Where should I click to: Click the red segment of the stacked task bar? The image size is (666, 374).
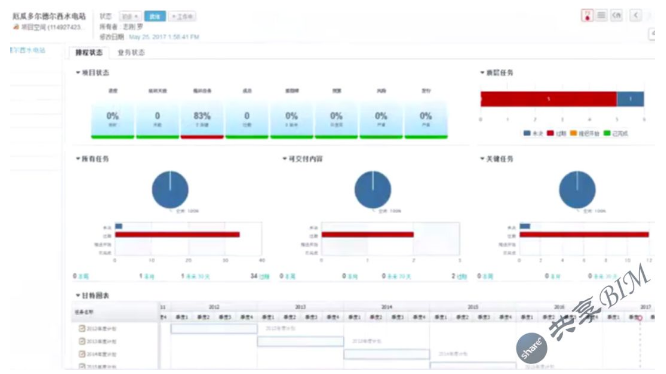pos(548,99)
